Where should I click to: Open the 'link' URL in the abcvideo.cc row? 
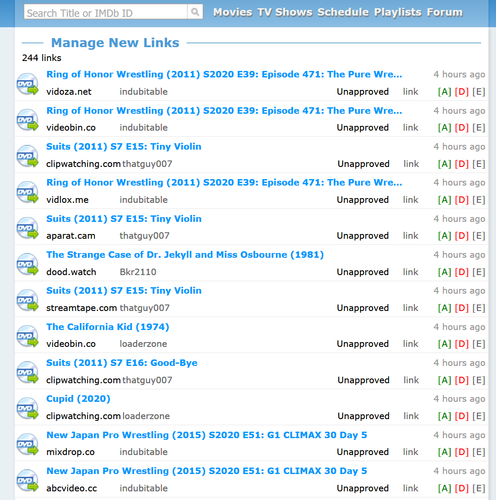pos(410,488)
